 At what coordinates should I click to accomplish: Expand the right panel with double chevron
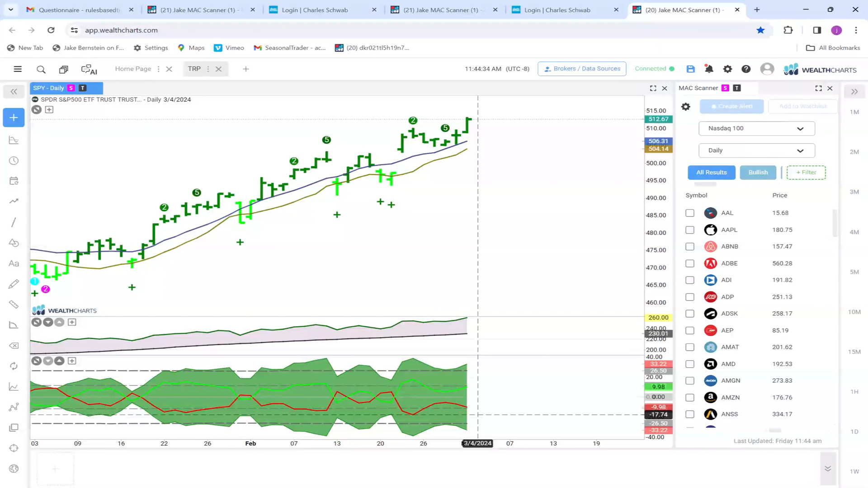[854, 92]
